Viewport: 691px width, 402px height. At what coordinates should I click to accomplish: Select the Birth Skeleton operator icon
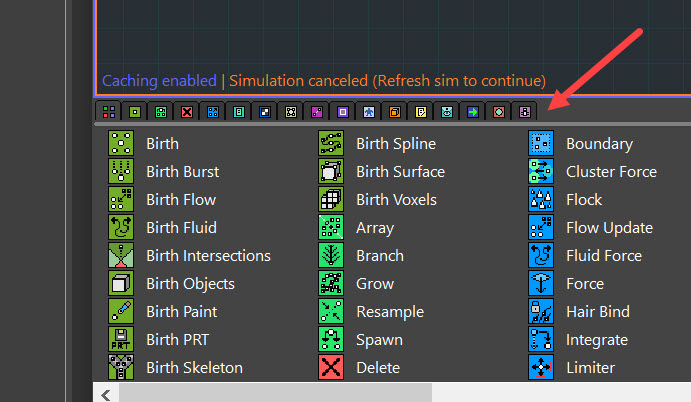(x=121, y=367)
